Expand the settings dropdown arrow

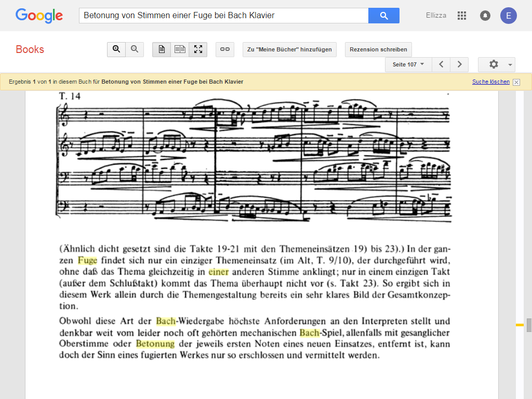[x=510, y=65]
